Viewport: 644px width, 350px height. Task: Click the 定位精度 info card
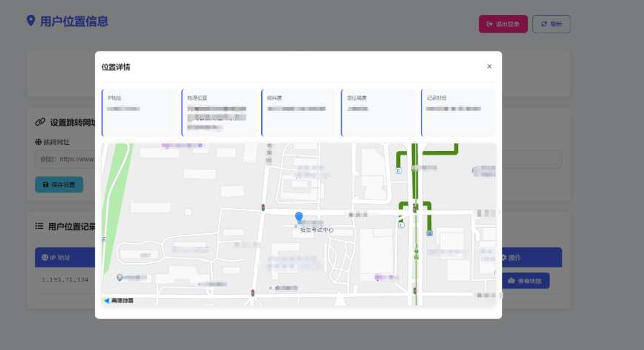point(378,112)
